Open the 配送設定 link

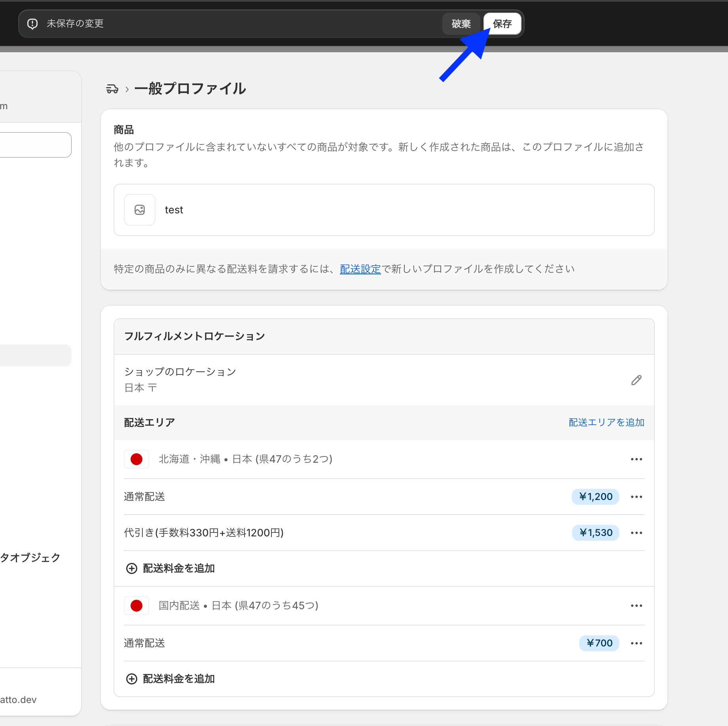coord(360,269)
